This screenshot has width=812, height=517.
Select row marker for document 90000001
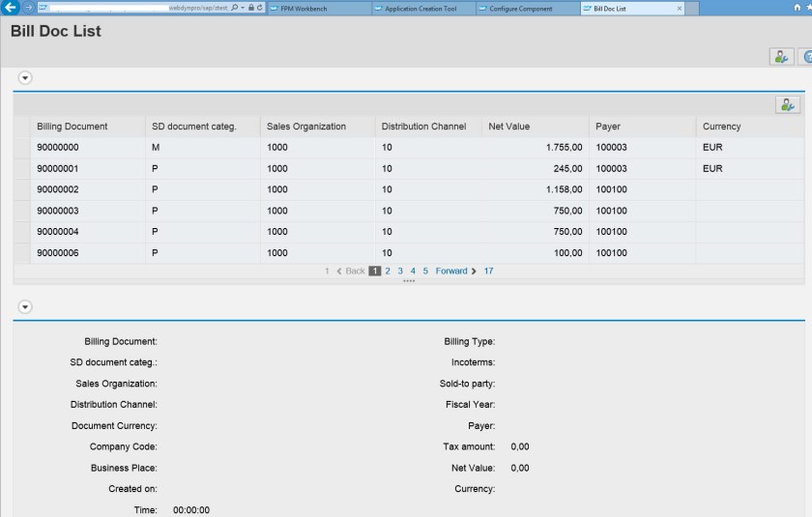pyautogui.click(x=22, y=169)
